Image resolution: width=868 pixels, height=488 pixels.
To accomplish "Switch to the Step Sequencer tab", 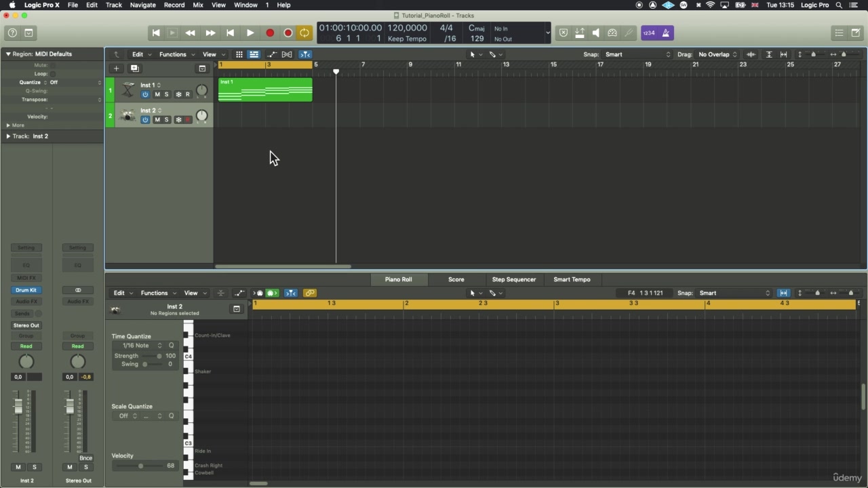I will tap(514, 279).
